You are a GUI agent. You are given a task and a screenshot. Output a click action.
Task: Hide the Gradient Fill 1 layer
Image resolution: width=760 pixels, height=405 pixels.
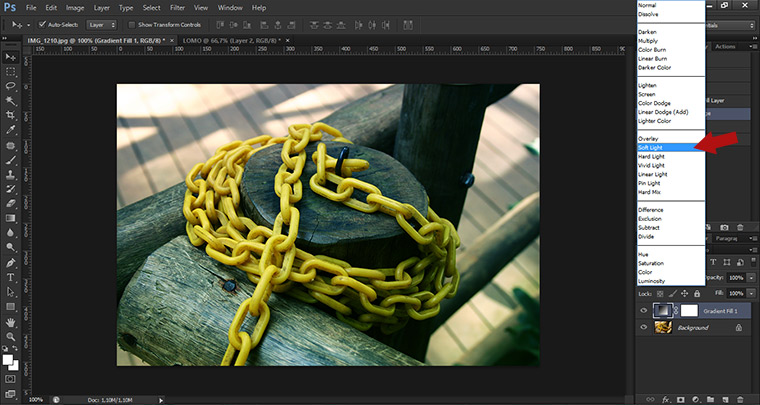coord(643,312)
